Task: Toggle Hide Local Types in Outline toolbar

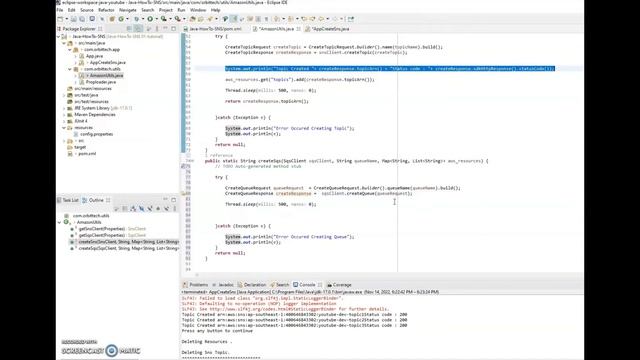Action: click(167, 209)
